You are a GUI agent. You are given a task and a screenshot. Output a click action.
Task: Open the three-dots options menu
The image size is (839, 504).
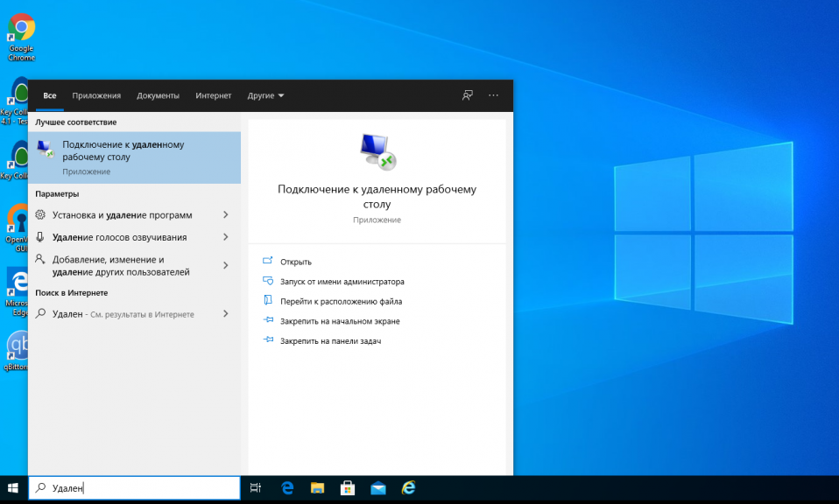click(493, 95)
